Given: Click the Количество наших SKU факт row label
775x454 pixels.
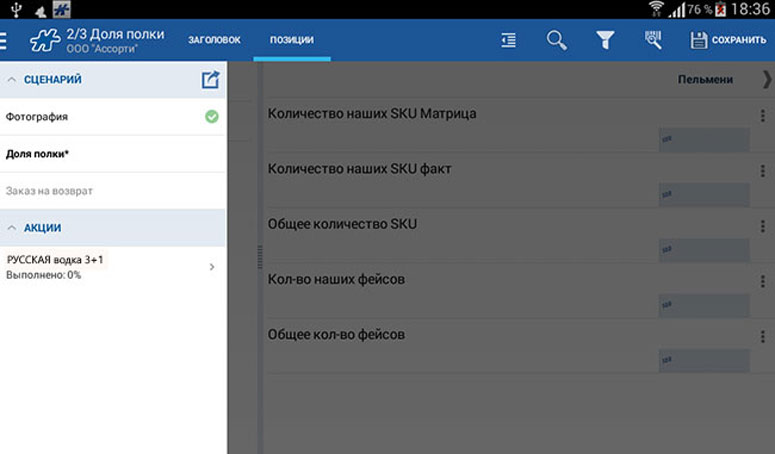Looking at the screenshot, I should point(359,169).
